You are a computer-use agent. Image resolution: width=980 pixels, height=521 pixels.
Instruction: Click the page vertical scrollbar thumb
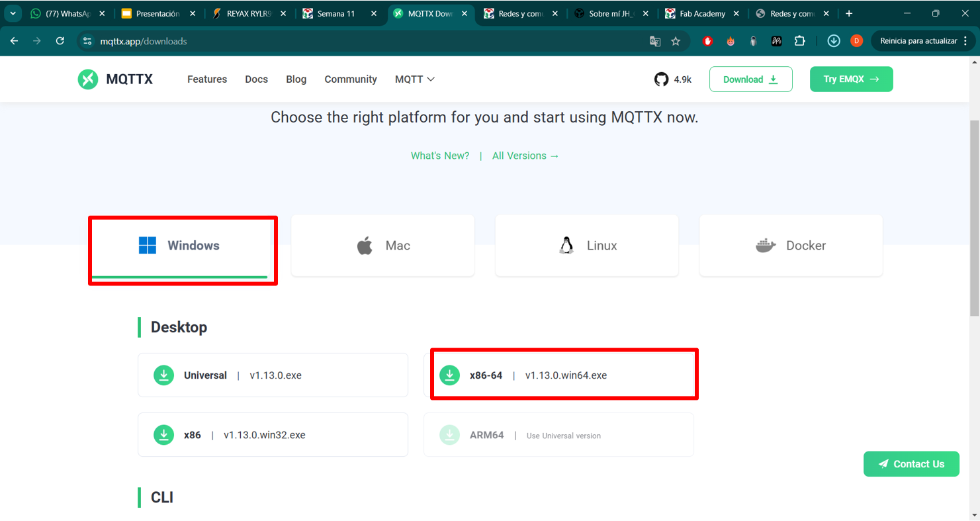pos(975,218)
